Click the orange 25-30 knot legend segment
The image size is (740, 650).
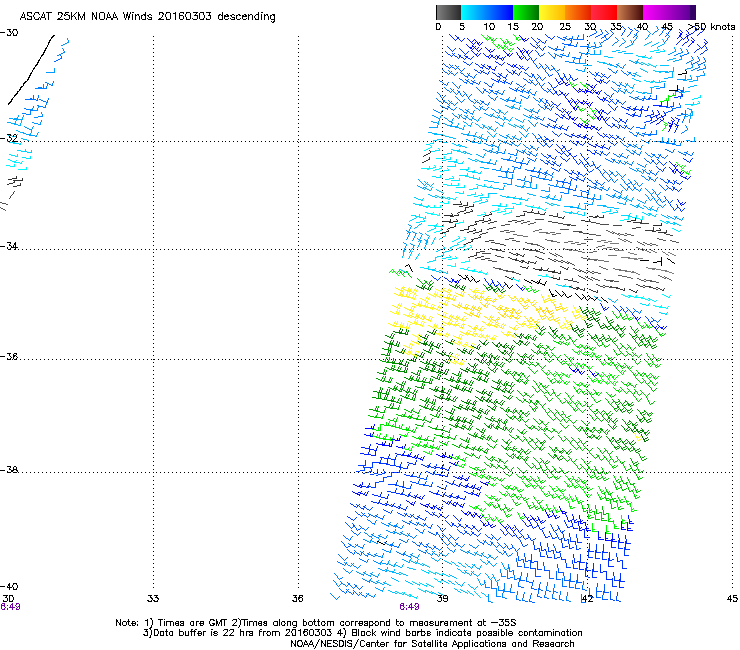(x=578, y=12)
